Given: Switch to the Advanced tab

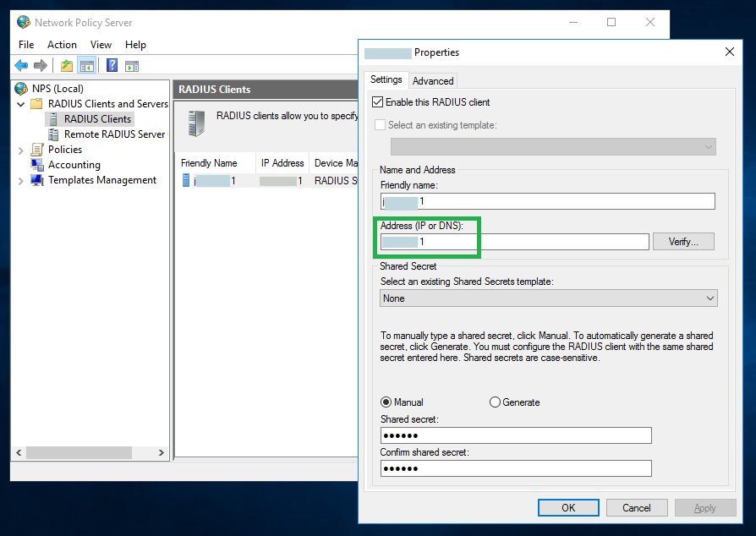Looking at the screenshot, I should pyautogui.click(x=433, y=81).
